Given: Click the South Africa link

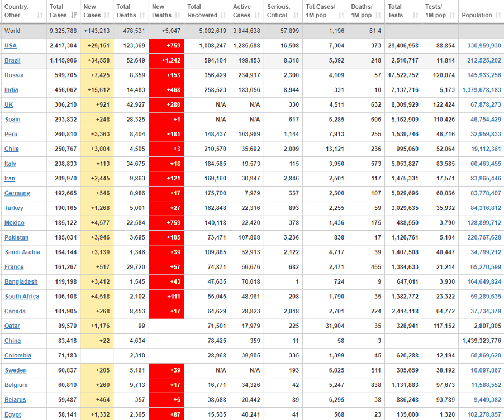Looking at the screenshot, I should (22, 297).
